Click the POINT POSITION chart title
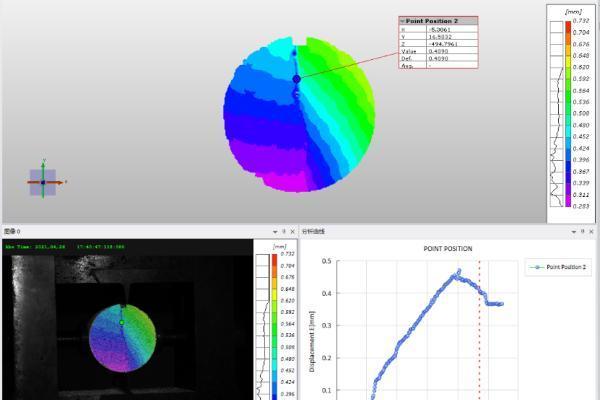 (x=448, y=248)
